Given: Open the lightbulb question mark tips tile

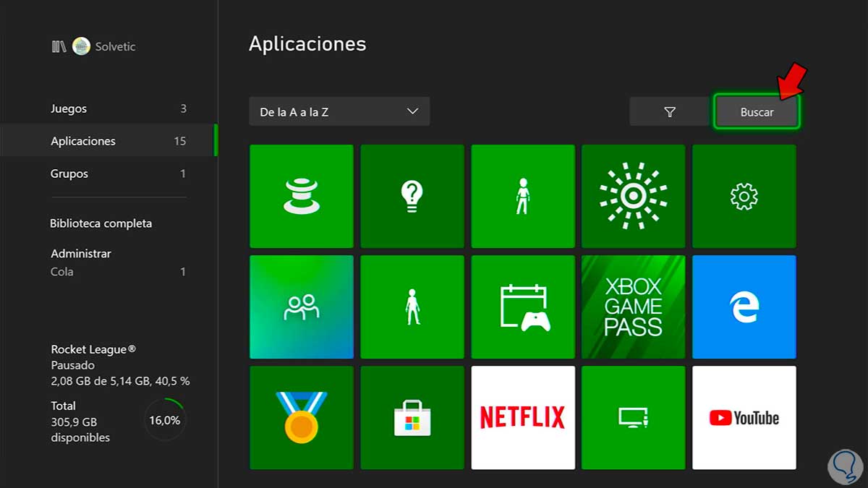Looking at the screenshot, I should coord(412,197).
